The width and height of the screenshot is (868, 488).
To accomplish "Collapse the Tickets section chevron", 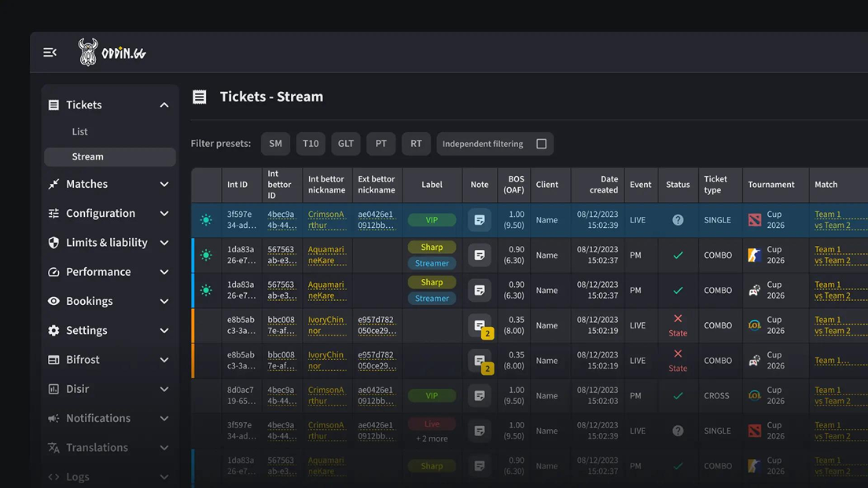I will pos(164,105).
